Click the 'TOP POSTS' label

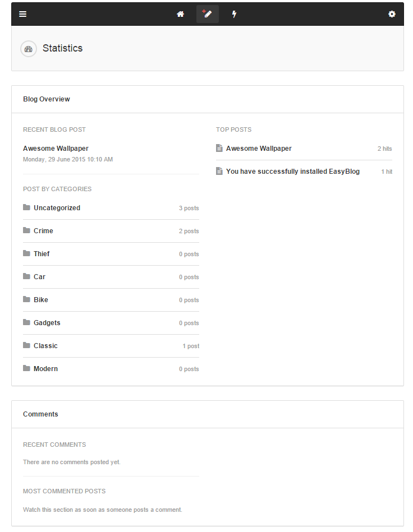(x=233, y=129)
